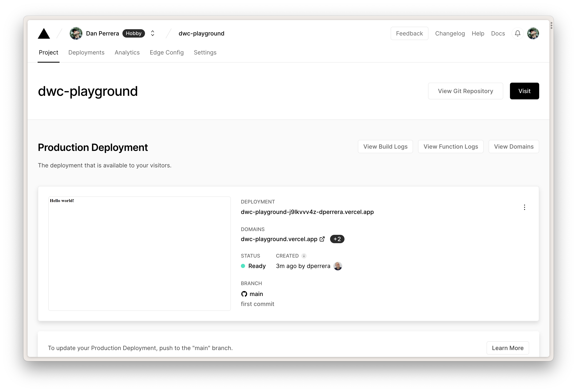
Task: Click the GitHub icon next to main
Action: [244, 294]
